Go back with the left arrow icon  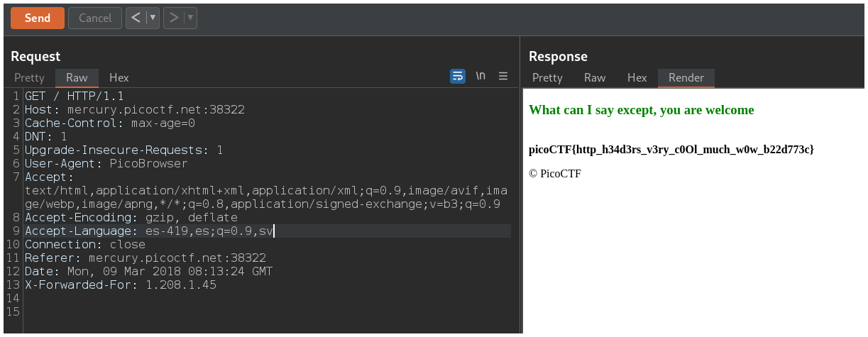pyautogui.click(x=136, y=18)
